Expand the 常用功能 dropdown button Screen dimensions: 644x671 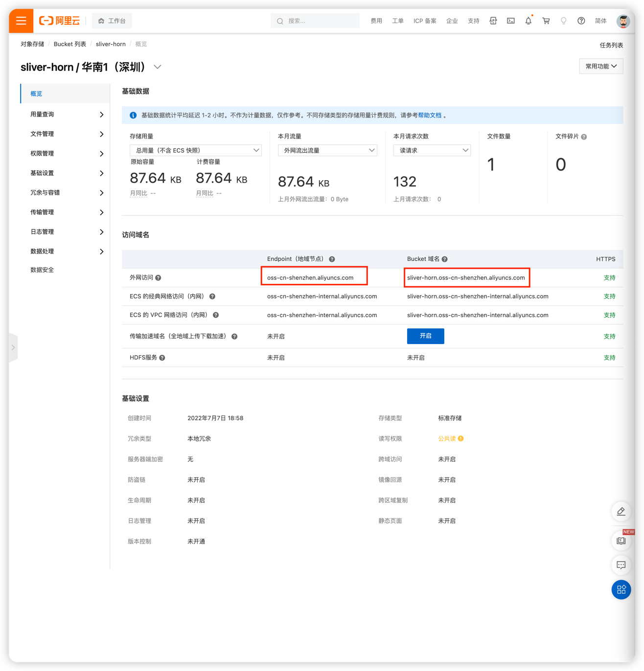point(600,66)
